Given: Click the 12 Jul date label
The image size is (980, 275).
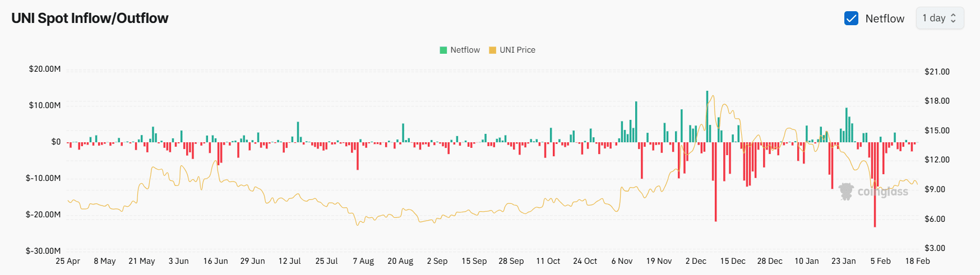Looking at the screenshot, I should 290,261.
